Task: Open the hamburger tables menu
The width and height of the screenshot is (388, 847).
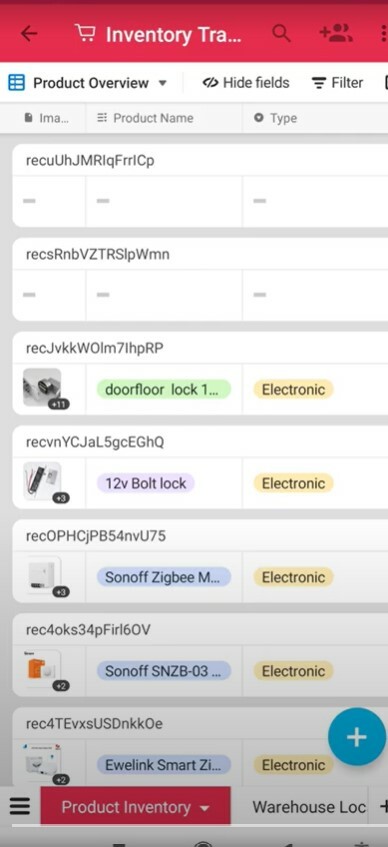Action: [x=19, y=806]
